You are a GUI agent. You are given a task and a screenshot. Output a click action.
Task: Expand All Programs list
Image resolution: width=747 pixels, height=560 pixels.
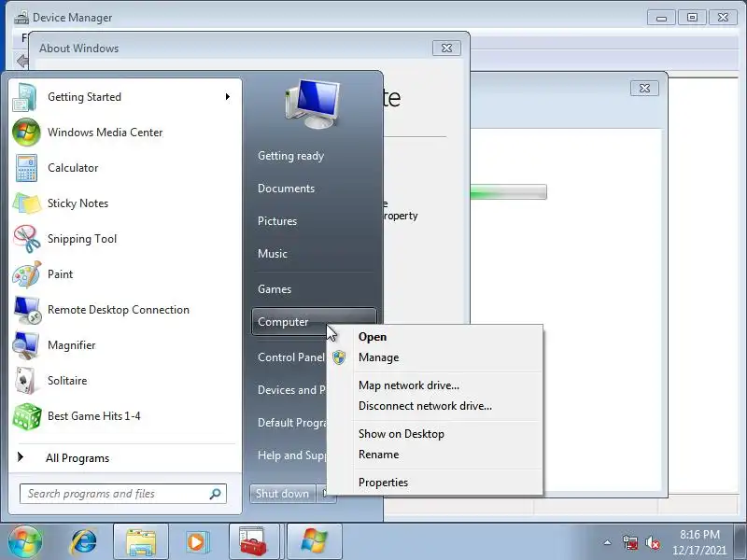tap(78, 458)
